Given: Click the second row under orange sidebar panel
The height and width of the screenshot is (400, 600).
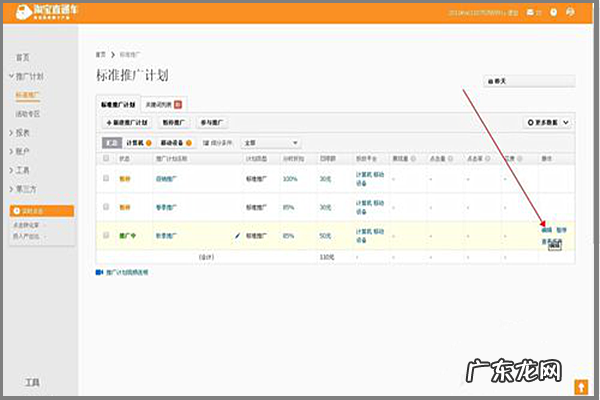Looking at the screenshot, I should pos(29,236).
